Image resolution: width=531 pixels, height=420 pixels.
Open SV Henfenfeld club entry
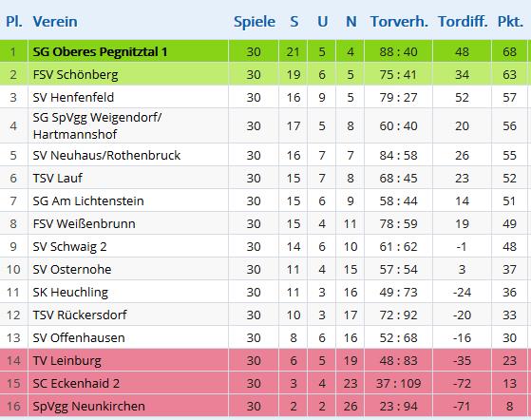(x=73, y=97)
